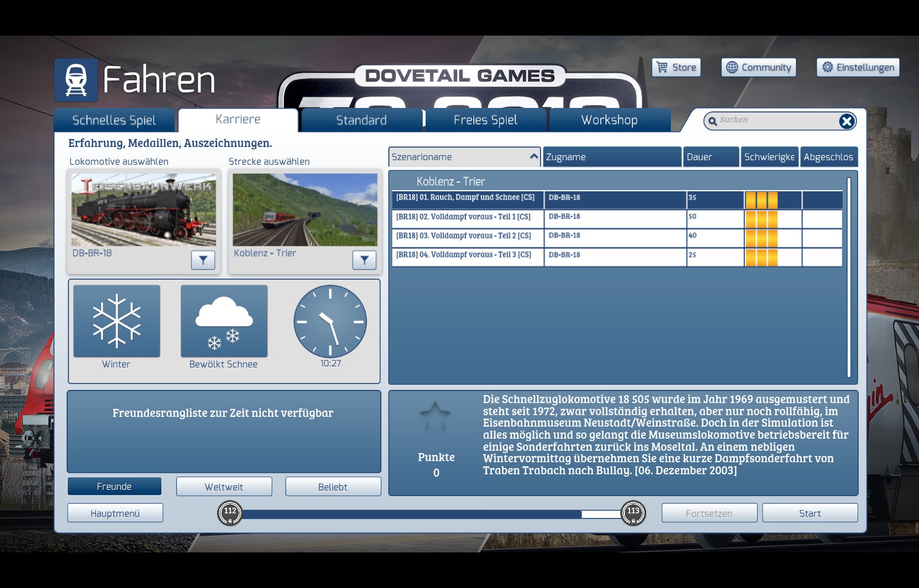The image size is (919, 588).
Task: Select scenario 02. Volldampf voraus - Teil 1
Action: (617, 219)
